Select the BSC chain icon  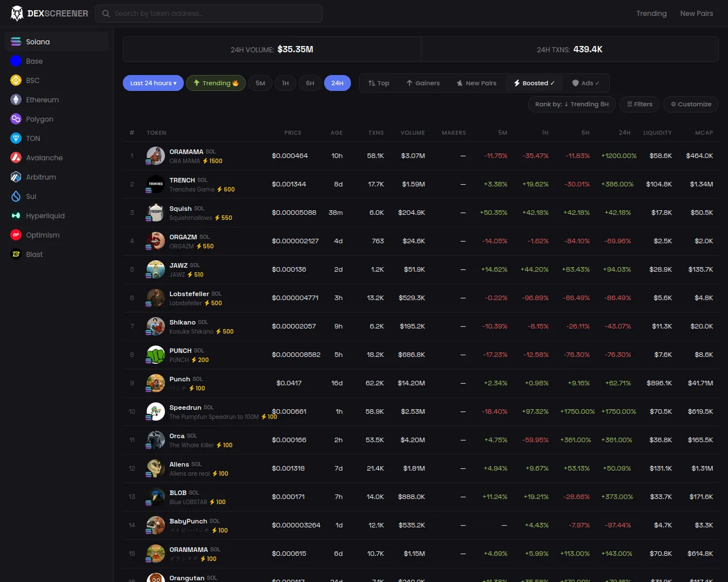click(x=16, y=80)
